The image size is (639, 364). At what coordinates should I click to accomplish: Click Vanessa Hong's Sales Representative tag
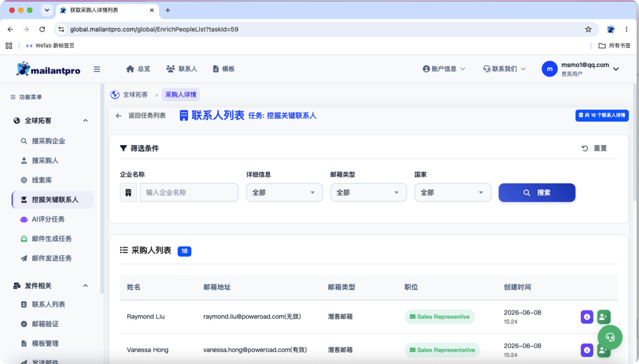pos(442,350)
